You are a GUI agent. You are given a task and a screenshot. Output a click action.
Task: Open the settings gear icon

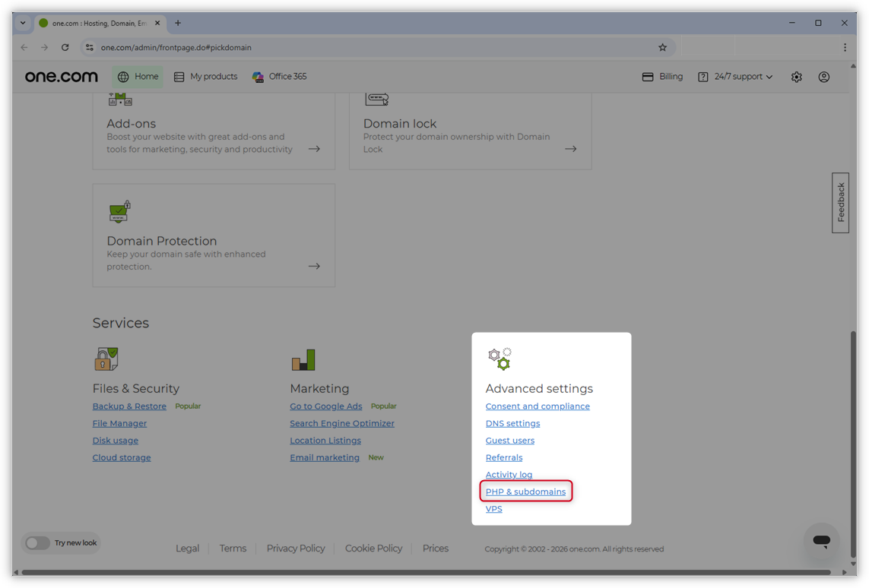click(796, 76)
